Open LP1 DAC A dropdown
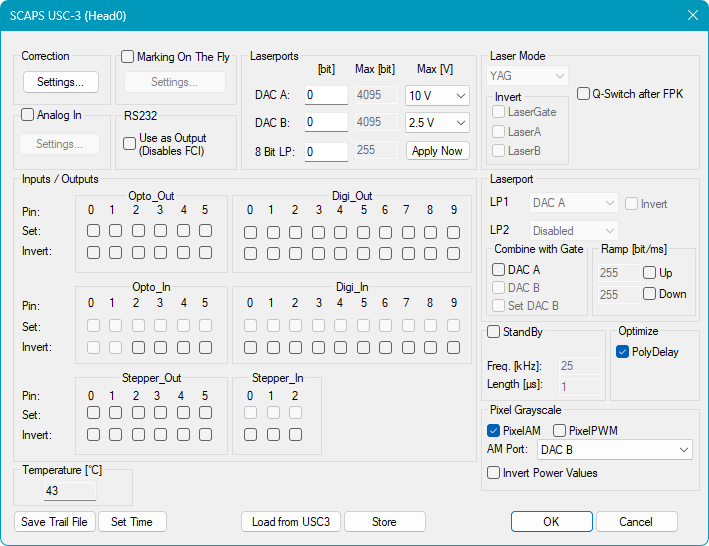709x546 pixels. pyautogui.click(x=573, y=203)
